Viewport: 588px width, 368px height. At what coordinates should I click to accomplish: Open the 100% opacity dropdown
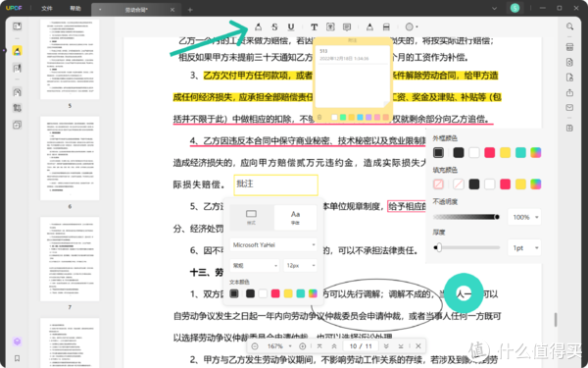tap(524, 217)
